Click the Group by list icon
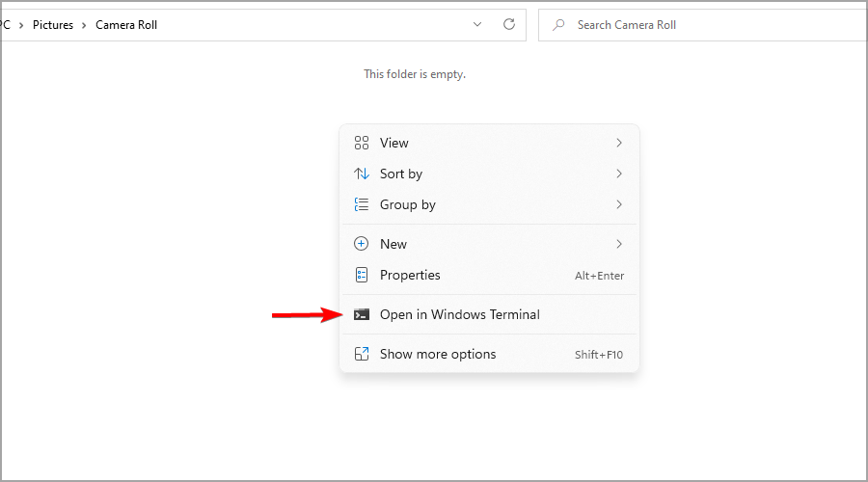868x482 pixels. point(362,204)
